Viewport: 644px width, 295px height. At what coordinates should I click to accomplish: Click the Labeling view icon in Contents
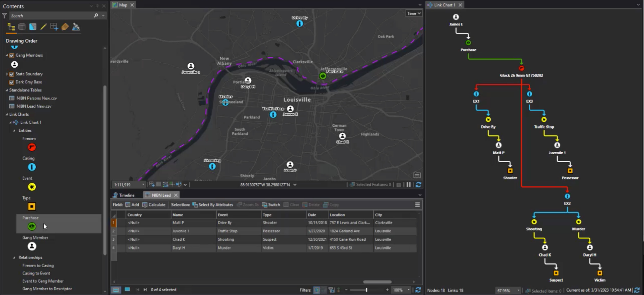65,26
